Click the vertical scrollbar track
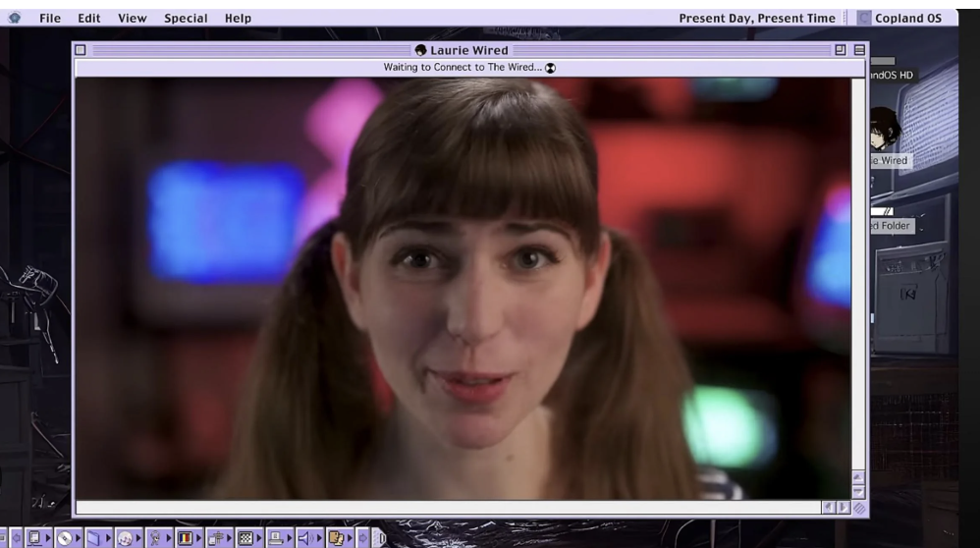This screenshot has width=980, height=548. (x=858, y=274)
